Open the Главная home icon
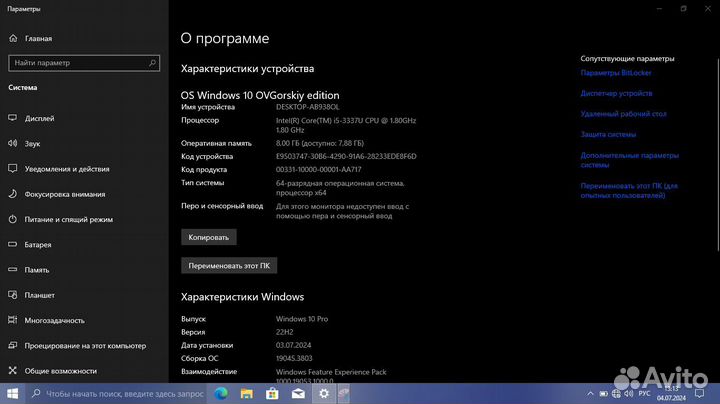 [13, 39]
